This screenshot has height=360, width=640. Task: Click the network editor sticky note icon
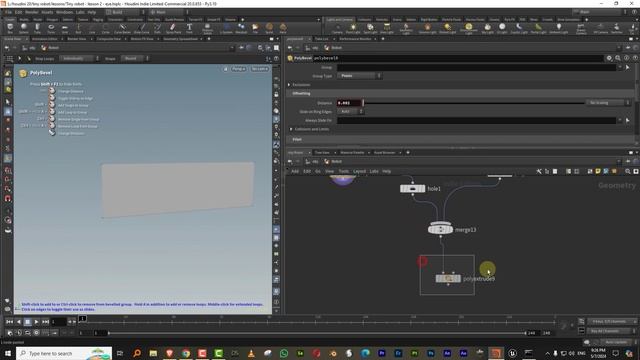coord(598,171)
